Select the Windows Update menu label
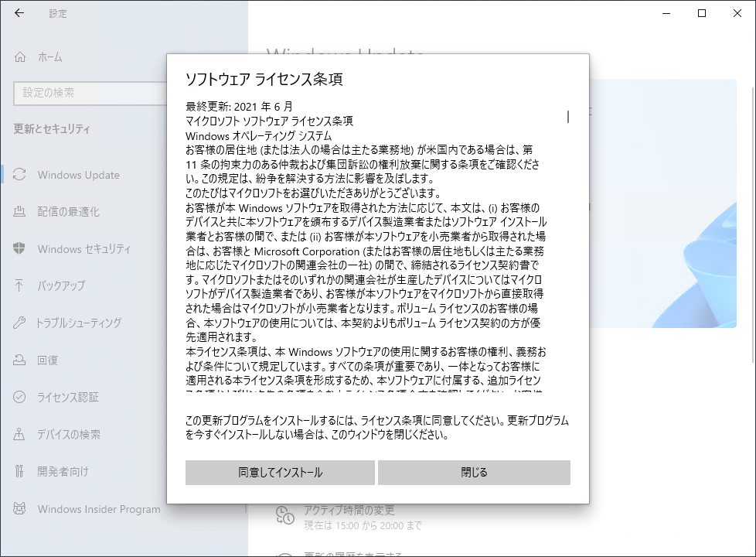 click(x=78, y=175)
